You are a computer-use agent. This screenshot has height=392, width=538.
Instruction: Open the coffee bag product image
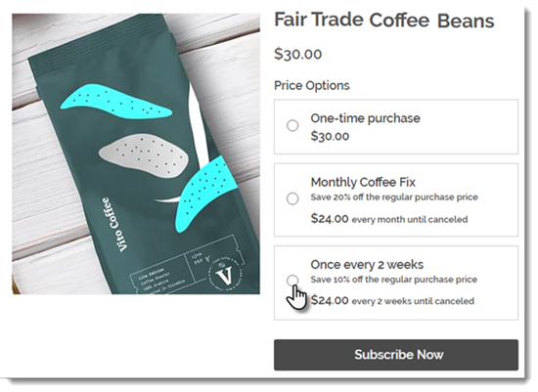click(x=136, y=153)
